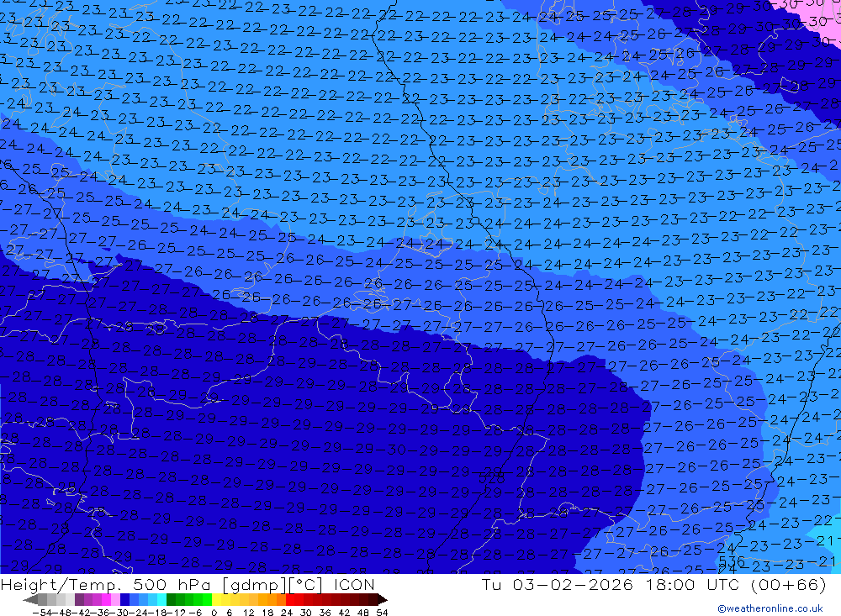841x616 pixels.
Task: Open the weatheronline.co.uk copyright link
Action: pos(770,608)
